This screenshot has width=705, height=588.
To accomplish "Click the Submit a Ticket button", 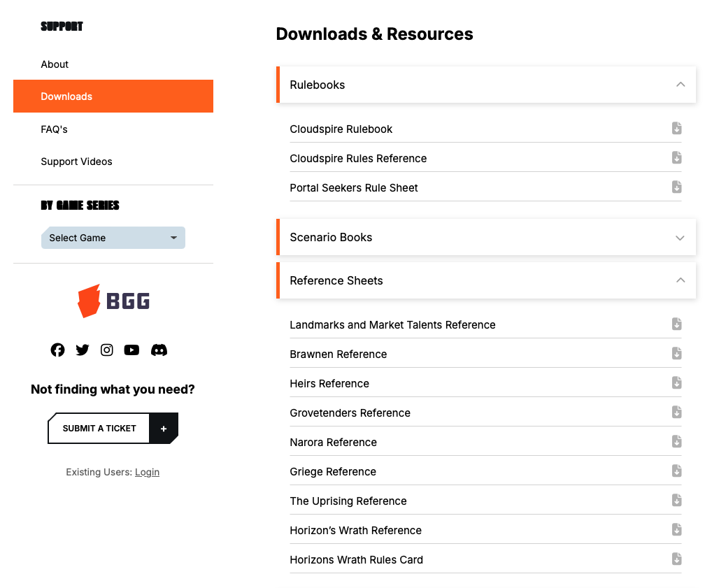I will (x=113, y=429).
